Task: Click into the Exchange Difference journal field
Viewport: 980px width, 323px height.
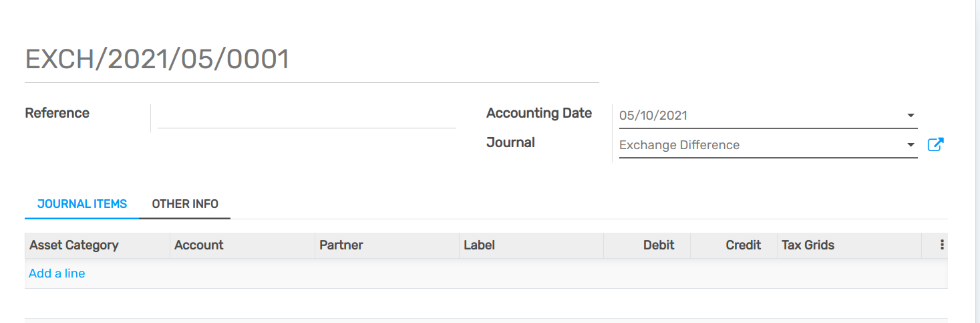Action: point(755,145)
